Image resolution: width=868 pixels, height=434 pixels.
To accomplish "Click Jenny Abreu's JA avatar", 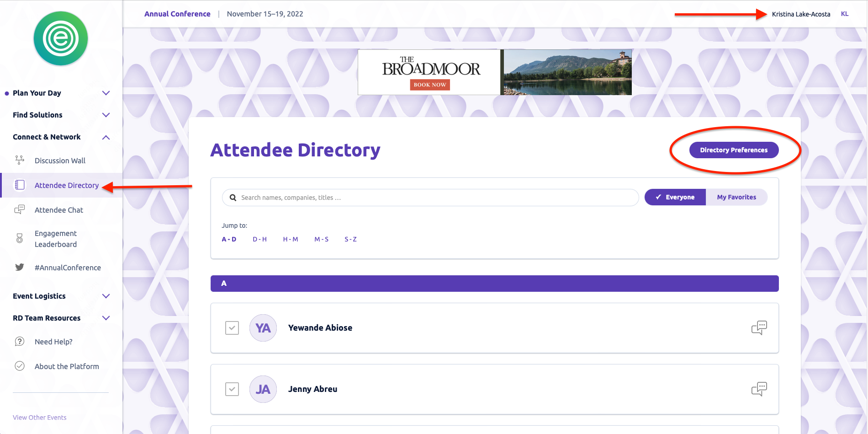I will click(263, 389).
